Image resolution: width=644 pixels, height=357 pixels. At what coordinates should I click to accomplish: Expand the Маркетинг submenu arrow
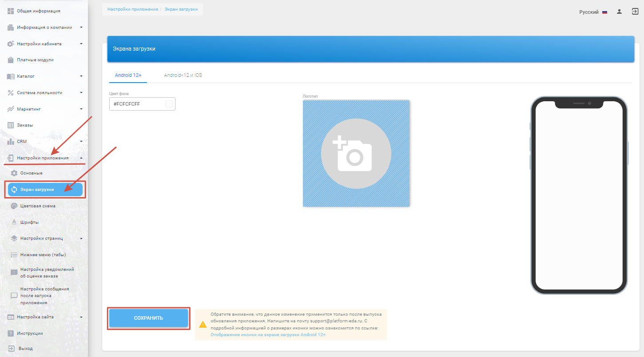coord(81,109)
